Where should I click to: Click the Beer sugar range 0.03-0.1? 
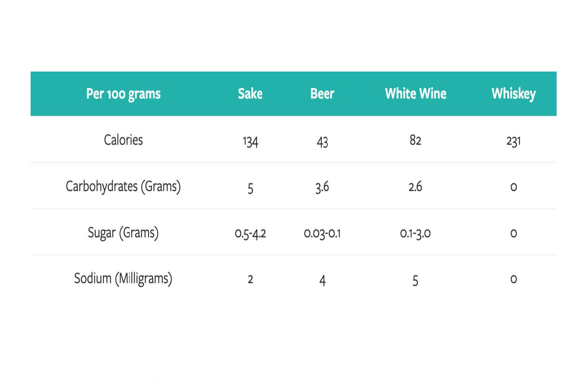click(x=322, y=233)
